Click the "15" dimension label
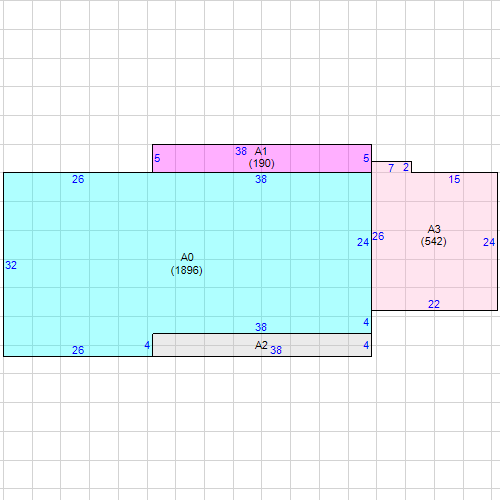The width and height of the screenshot is (500, 500). [454, 179]
